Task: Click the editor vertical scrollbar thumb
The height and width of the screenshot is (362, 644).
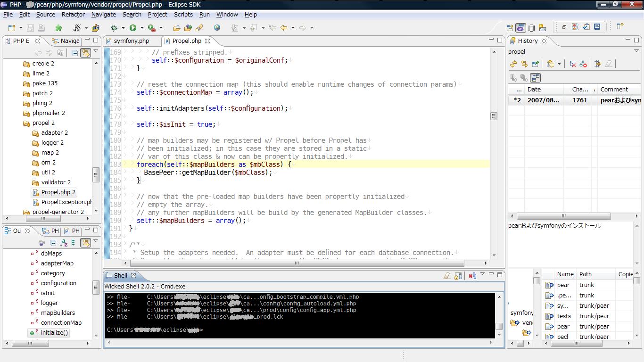Action: point(494,116)
